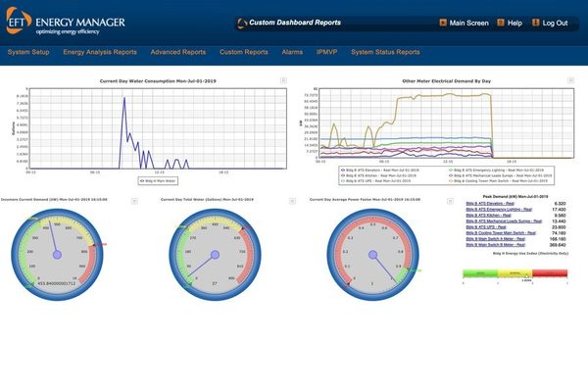The image size is (588, 392).
Task: Go to the Alarms page
Action: pos(291,52)
